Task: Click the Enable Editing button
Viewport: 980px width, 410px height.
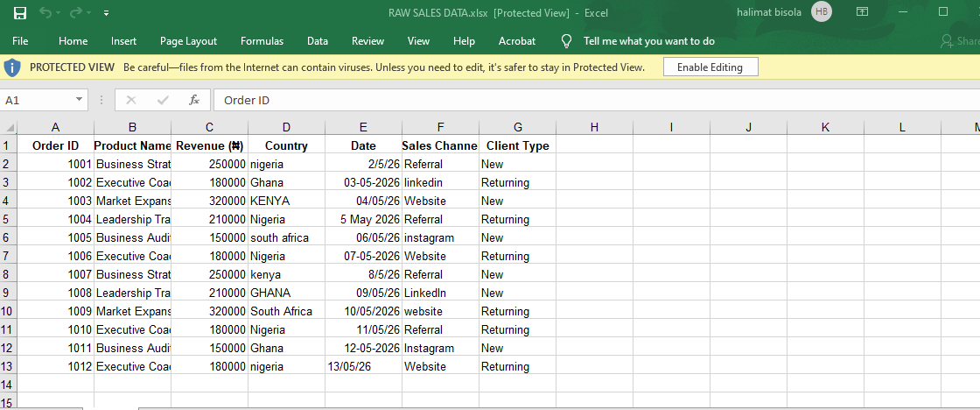Action: [x=710, y=67]
